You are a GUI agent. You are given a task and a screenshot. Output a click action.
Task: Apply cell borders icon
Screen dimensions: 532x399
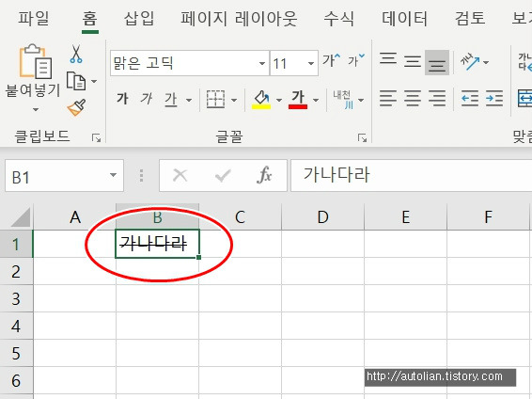pyautogui.click(x=216, y=100)
